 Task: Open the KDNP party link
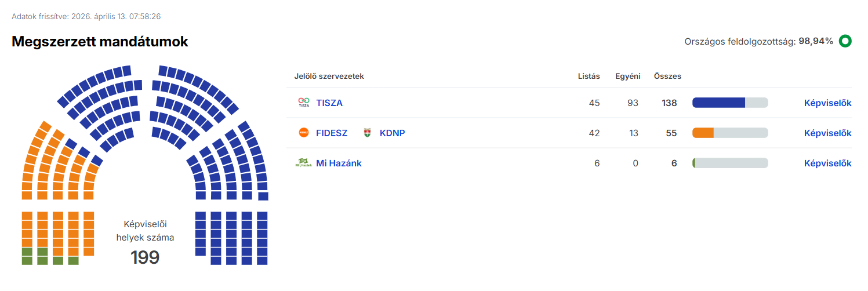click(x=392, y=133)
